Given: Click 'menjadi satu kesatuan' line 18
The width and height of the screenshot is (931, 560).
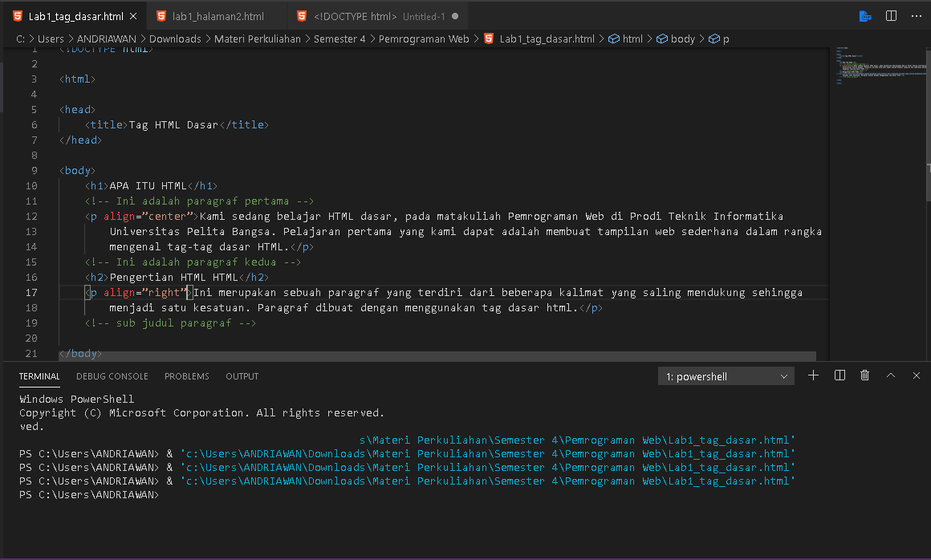Looking at the screenshot, I should pos(356,308).
